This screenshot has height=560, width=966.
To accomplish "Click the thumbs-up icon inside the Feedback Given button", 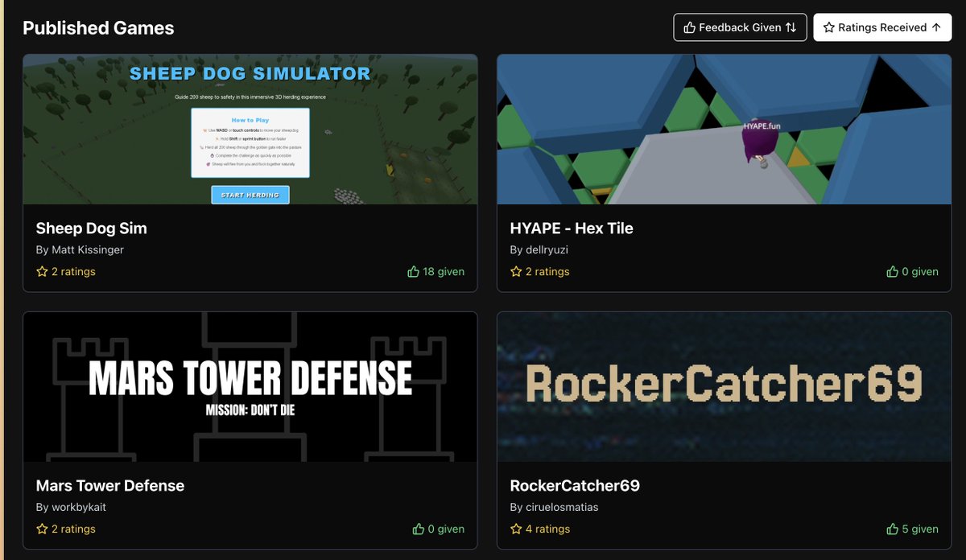I will point(690,27).
